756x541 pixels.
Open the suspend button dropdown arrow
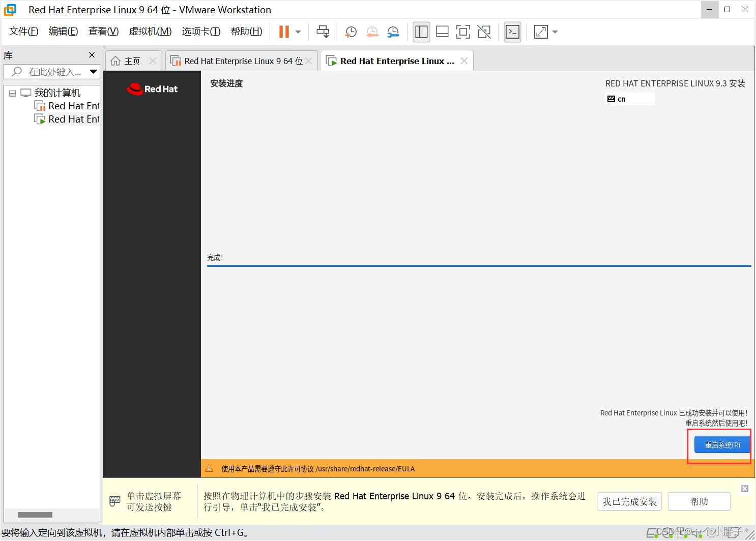coord(297,32)
